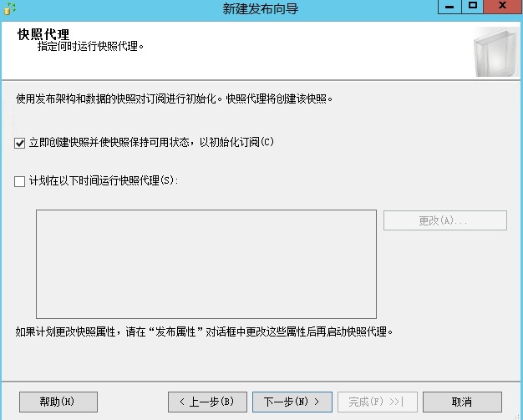The height and width of the screenshot is (420, 523).
Task: Click the snapshot initialization description text
Action: pyautogui.click(x=175, y=99)
